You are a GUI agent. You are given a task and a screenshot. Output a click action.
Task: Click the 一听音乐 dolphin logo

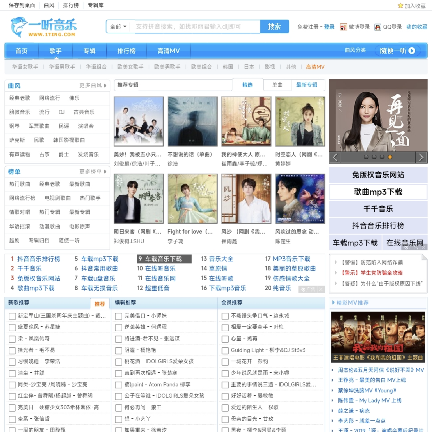click(x=43, y=27)
